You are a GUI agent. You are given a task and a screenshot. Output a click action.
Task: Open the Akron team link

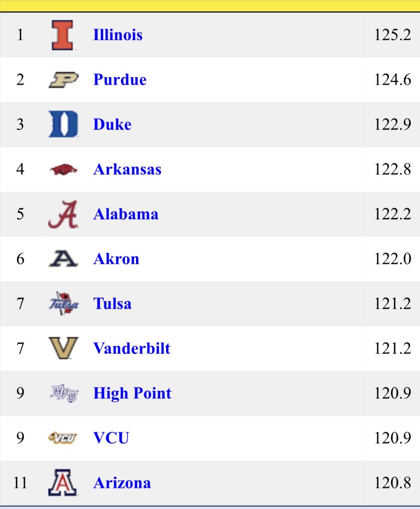[x=116, y=259]
